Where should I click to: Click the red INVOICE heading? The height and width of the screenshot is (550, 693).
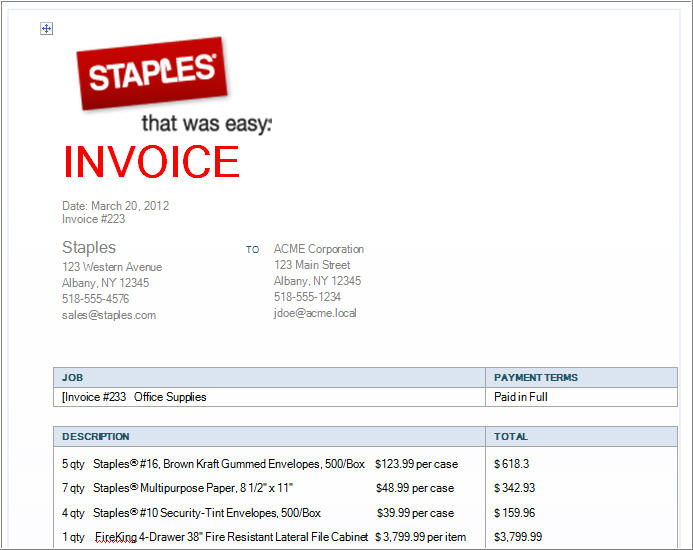pos(152,162)
